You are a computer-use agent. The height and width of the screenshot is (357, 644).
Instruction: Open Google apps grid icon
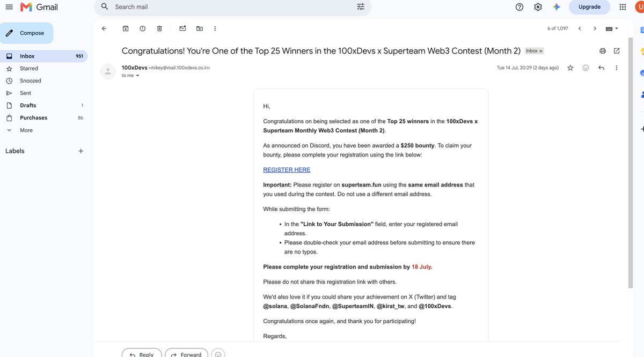[623, 7]
